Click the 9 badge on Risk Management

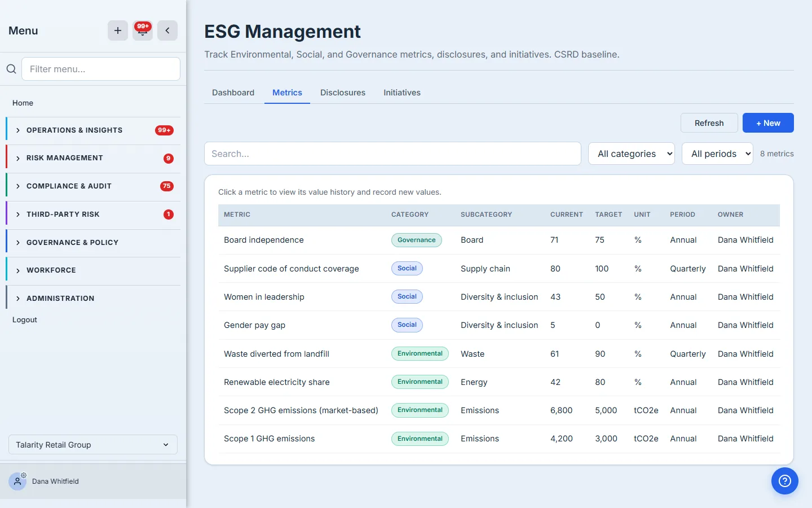point(169,159)
